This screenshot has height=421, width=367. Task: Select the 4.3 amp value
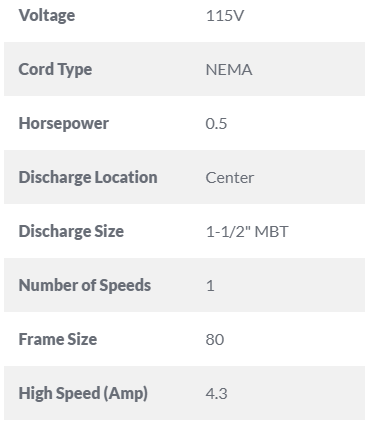(216, 394)
